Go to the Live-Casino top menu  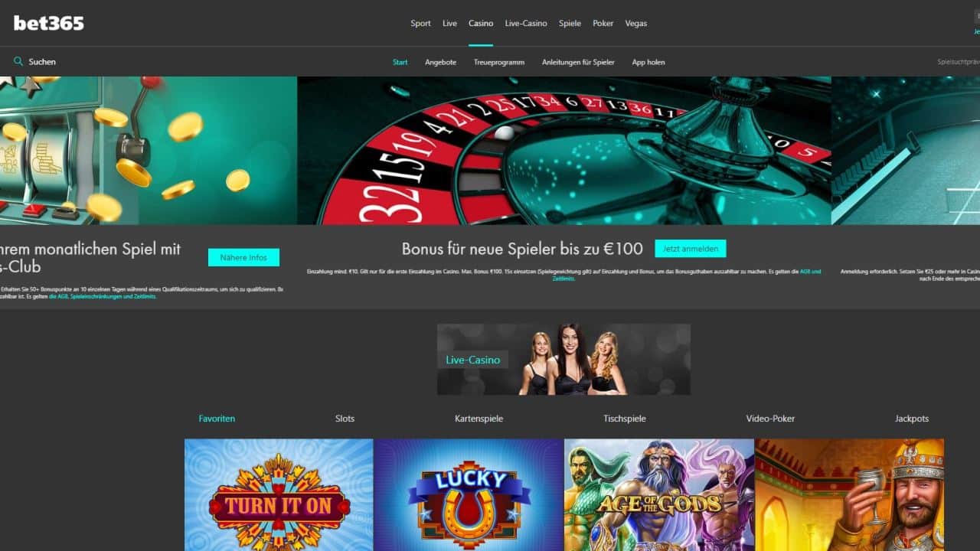tap(526, 24)
